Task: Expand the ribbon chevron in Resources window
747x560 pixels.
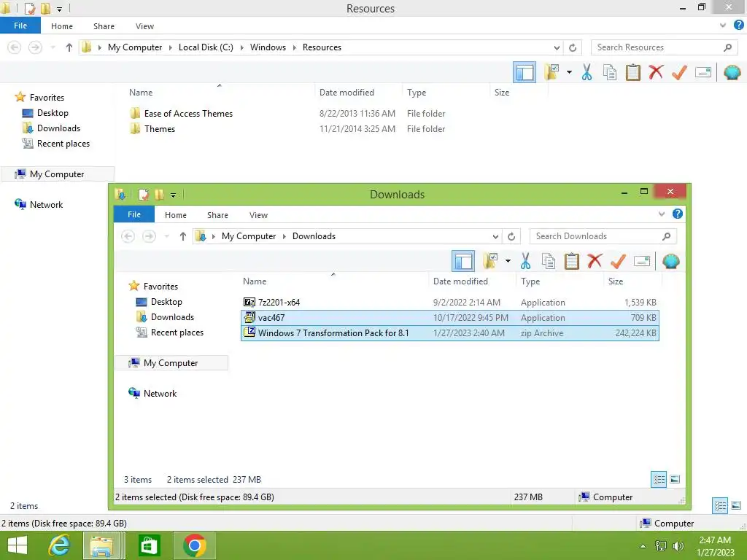Action: tap(723, 26)
